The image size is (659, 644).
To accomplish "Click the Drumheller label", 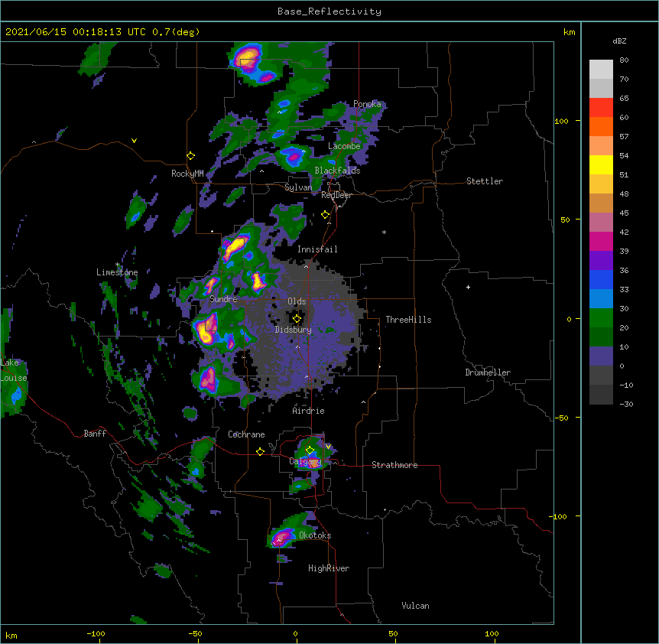I will 488,372.
